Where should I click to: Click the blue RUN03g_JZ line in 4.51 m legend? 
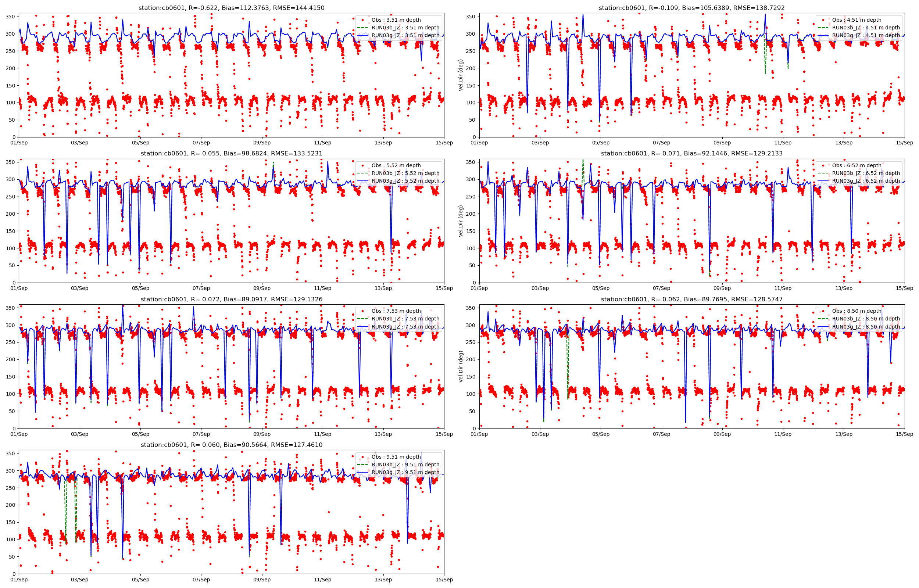823,36
